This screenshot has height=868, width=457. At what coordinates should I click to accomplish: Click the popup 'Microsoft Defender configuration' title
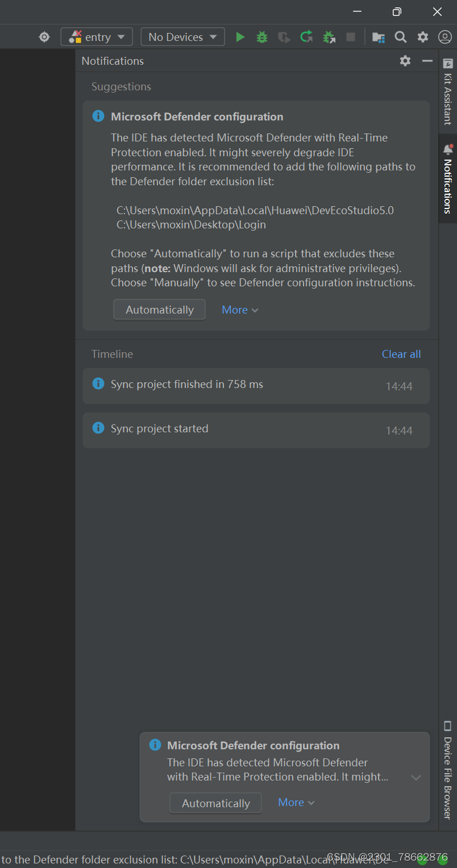253,745
